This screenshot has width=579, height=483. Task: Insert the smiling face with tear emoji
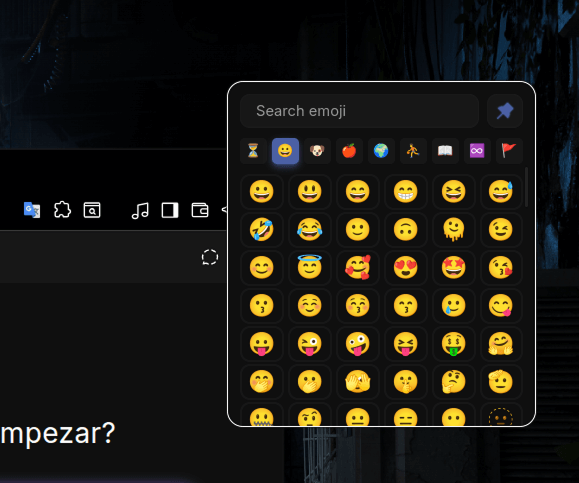453,305
